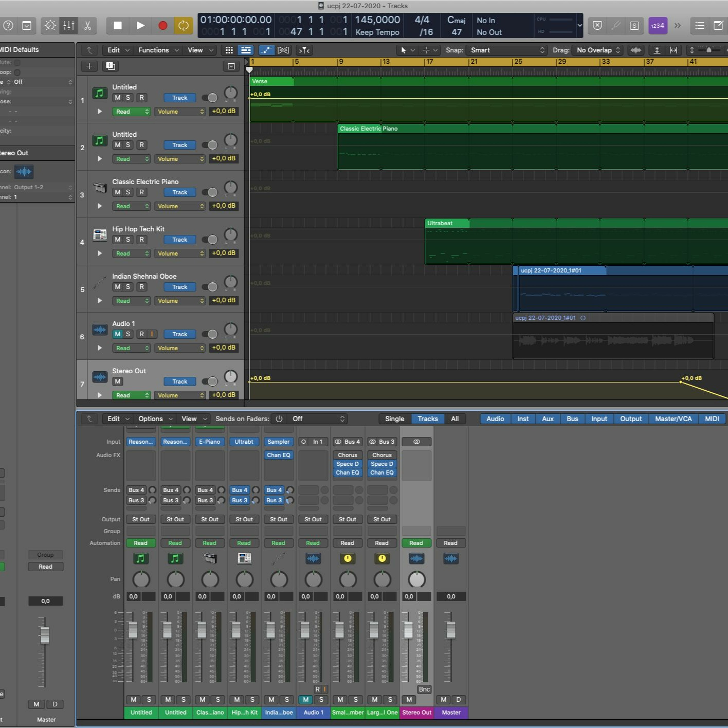Screen dimensions: 728x728
Task: Show automation view toggle button
Action: 266,50
